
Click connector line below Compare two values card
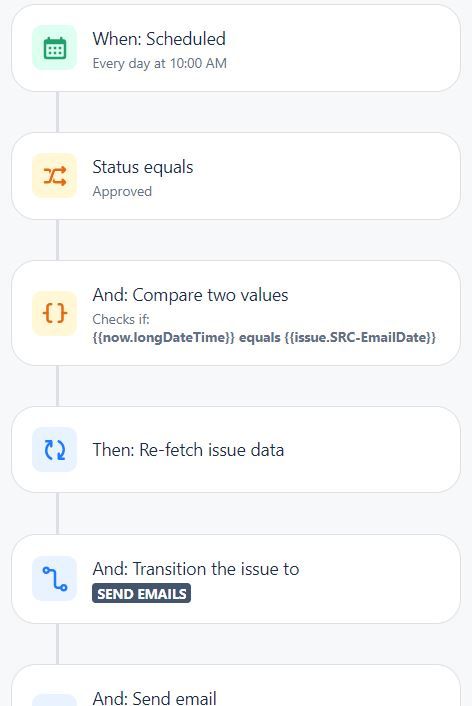[x=57, y=386]
